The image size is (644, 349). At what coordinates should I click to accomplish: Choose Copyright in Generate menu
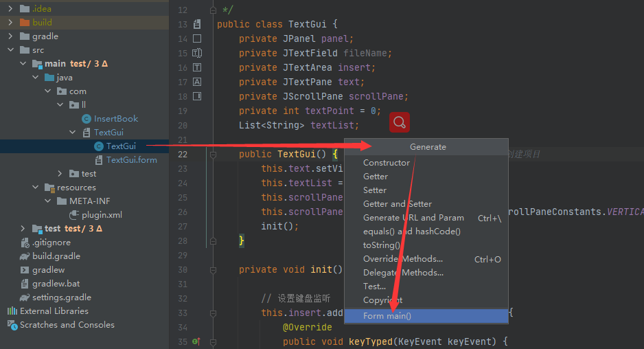[x=426, y=300]
